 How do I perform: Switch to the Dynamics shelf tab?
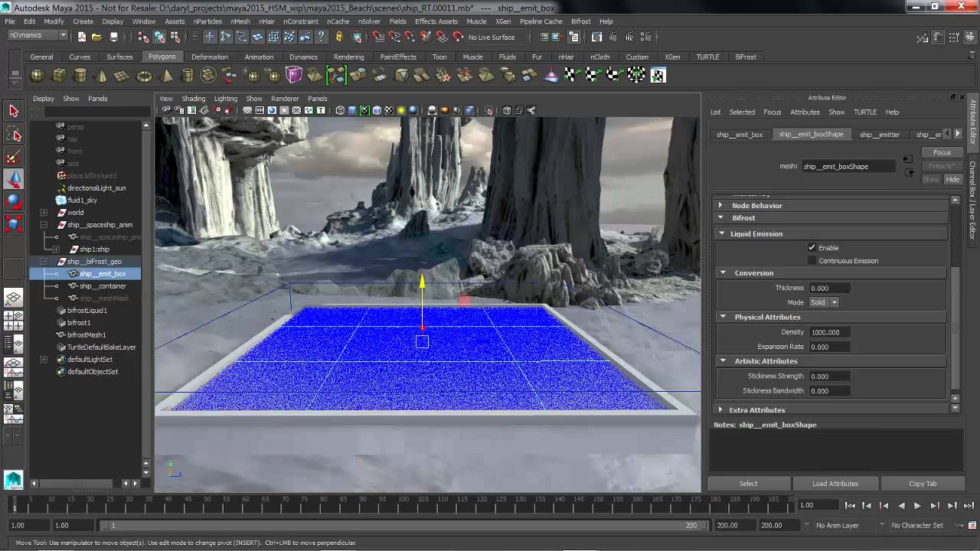coord(303,57)
